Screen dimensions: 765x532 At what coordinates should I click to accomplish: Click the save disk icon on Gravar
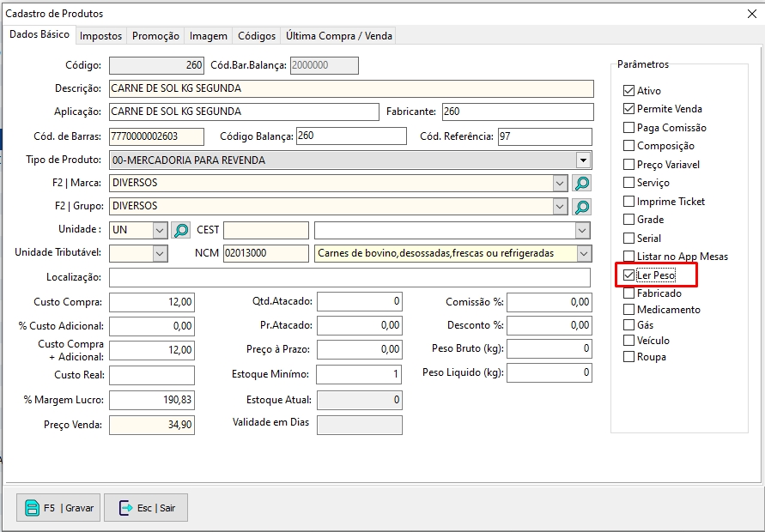tap(33, 508)
